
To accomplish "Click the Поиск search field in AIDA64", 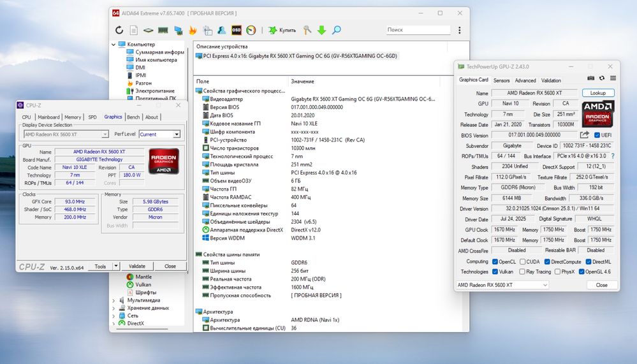I will 418,30.
